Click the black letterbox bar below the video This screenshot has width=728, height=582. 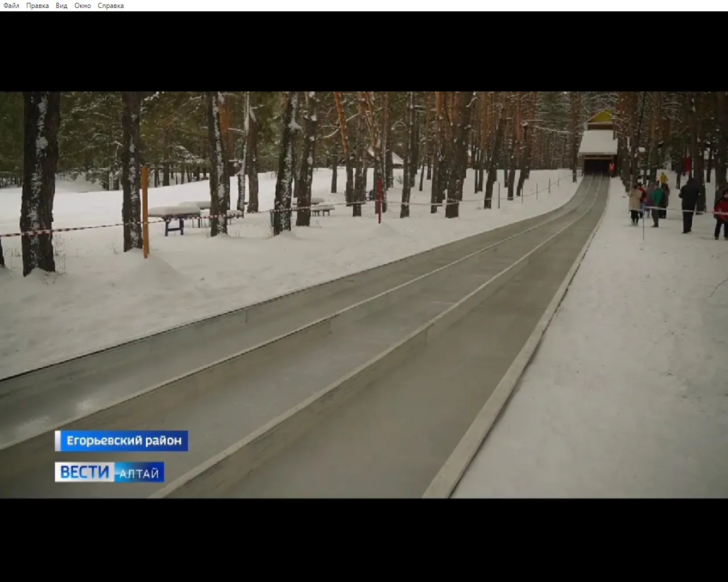point(364,540)
